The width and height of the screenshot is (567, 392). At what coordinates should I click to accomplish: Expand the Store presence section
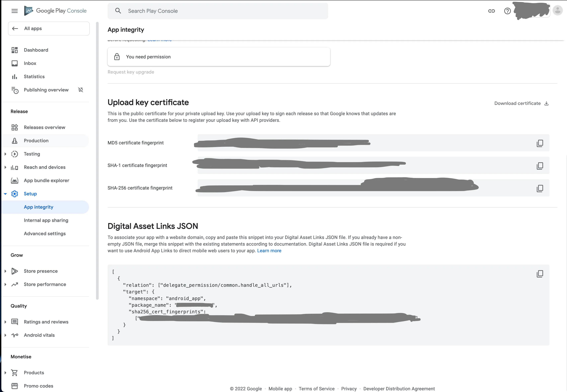pyautogui.click(x=5, y=271)
